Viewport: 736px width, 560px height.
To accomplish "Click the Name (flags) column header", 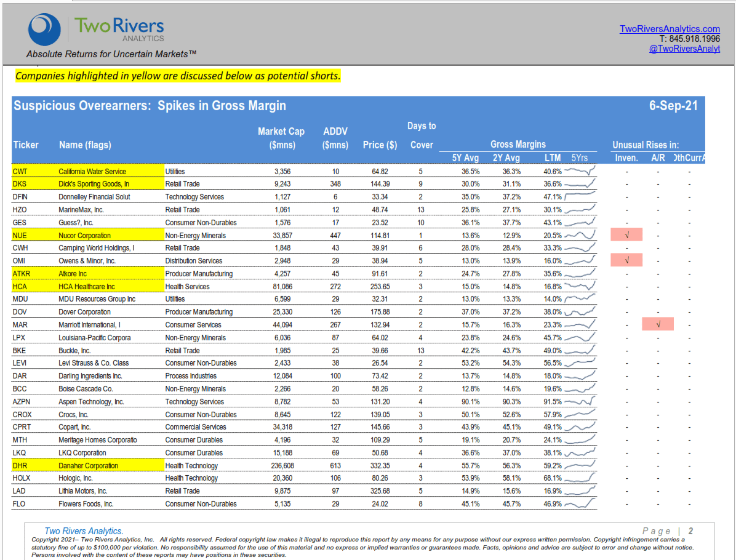I will [x=85, y=145].
